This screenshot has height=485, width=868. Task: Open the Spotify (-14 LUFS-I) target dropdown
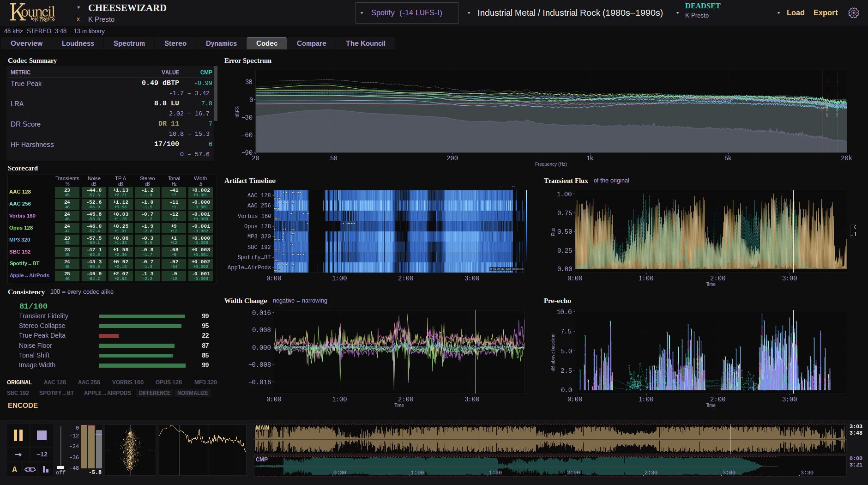pos(407,13)
